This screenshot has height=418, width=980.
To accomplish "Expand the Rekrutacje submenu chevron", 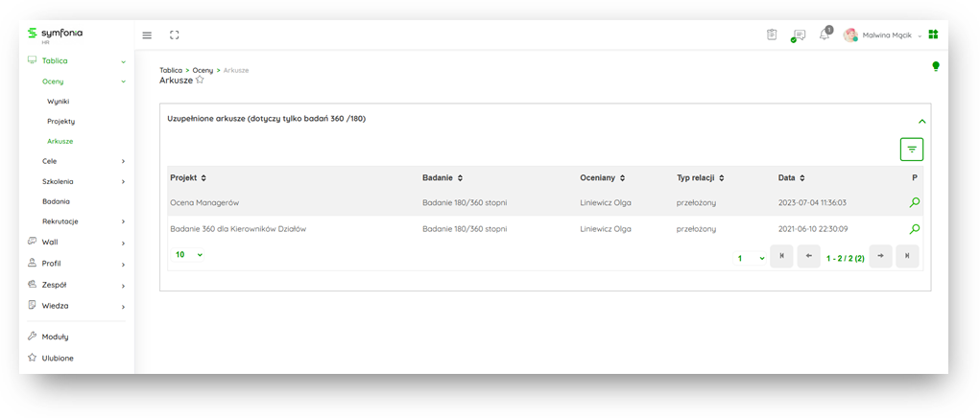I will [123, 221].
